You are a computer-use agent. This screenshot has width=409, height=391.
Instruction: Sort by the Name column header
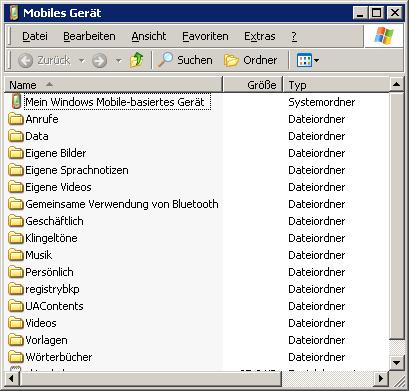click(113, 85)
